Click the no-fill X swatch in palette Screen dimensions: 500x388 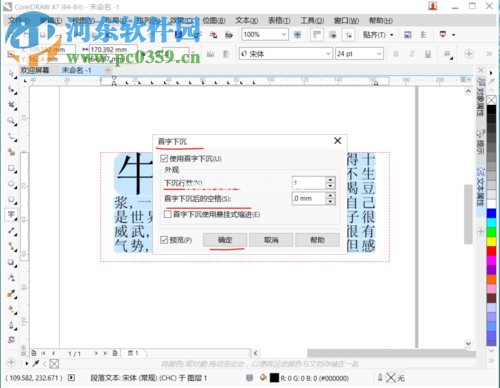(491, 100)
